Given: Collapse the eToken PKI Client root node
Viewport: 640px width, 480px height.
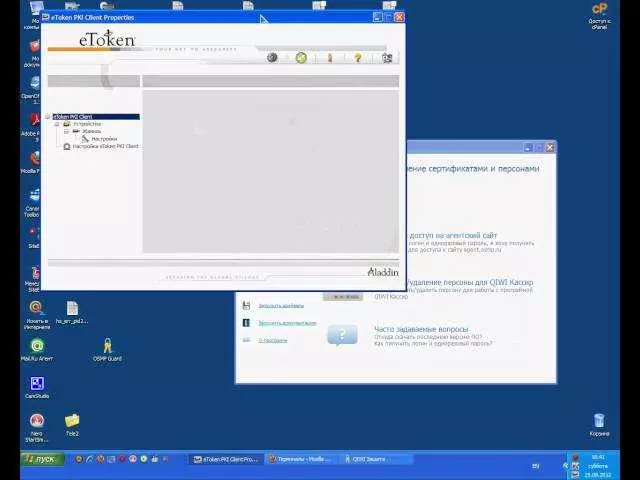Looking at the screenshot, I should (x=48, y=117).
